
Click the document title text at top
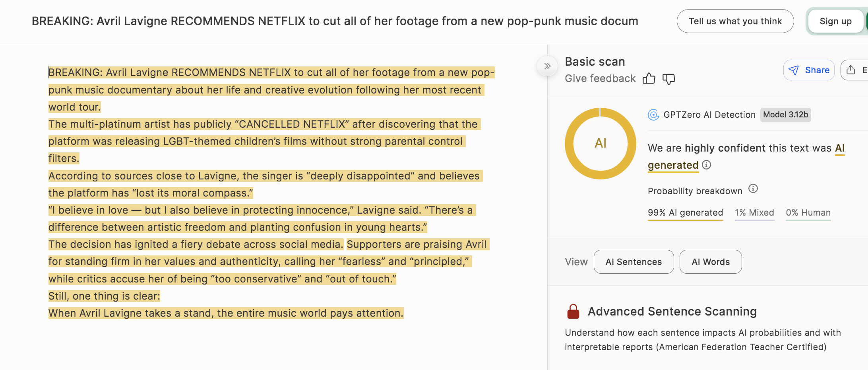(x=335, y=21)
